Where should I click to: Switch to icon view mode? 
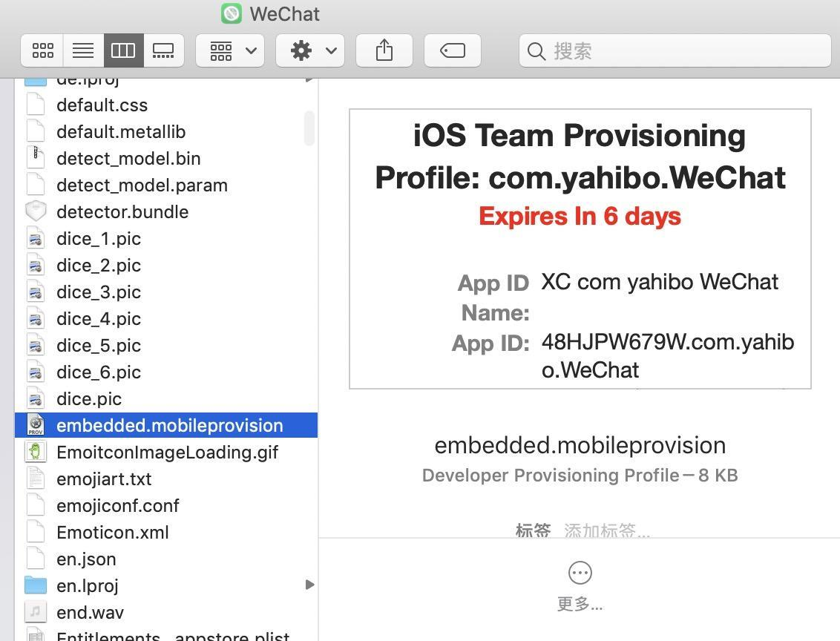[42, 50]
